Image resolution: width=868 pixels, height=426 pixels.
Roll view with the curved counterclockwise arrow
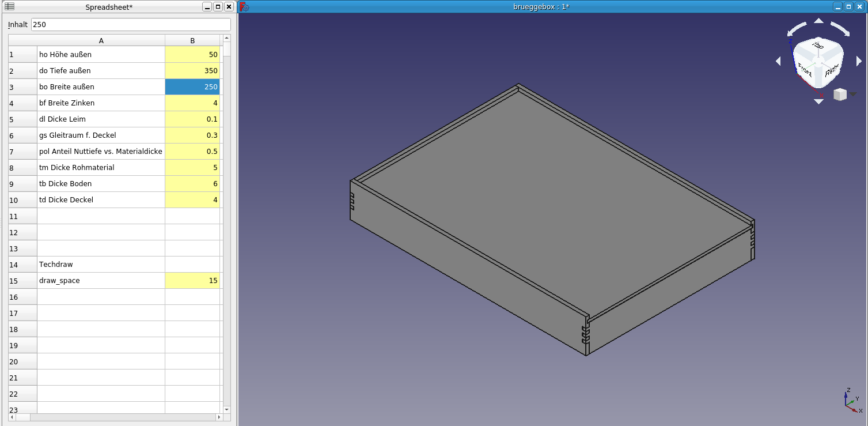point(798,29)
